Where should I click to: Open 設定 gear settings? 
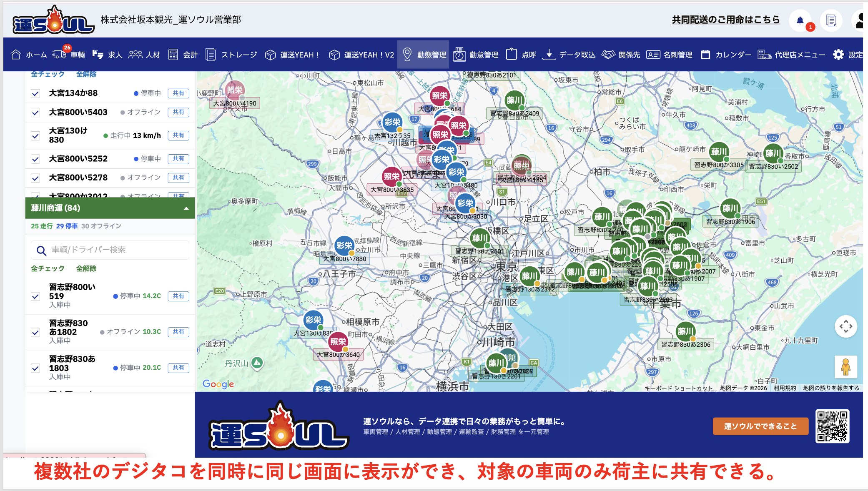pos(848,55)
